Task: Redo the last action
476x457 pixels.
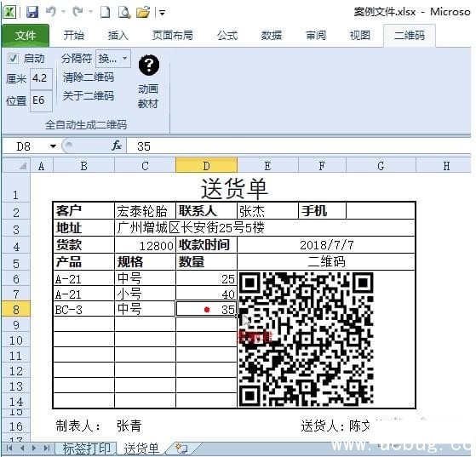Action: click(x=77, y=12)
